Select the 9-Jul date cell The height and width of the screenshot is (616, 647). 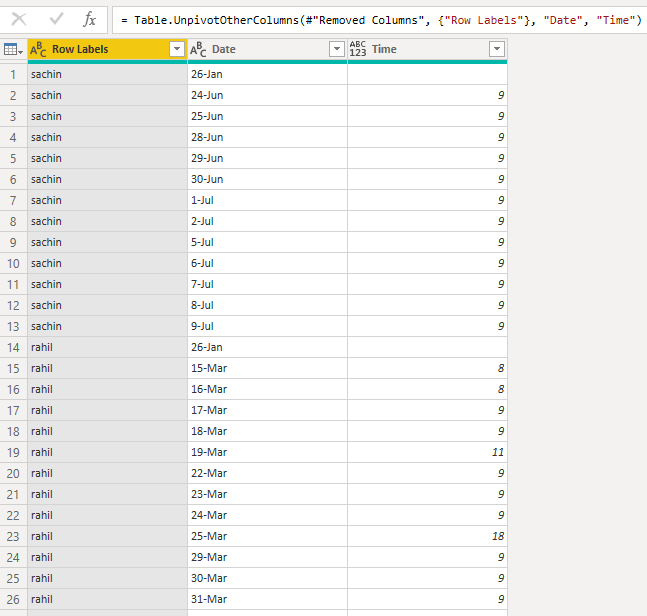pyautogui.click(x=267, y=327)
